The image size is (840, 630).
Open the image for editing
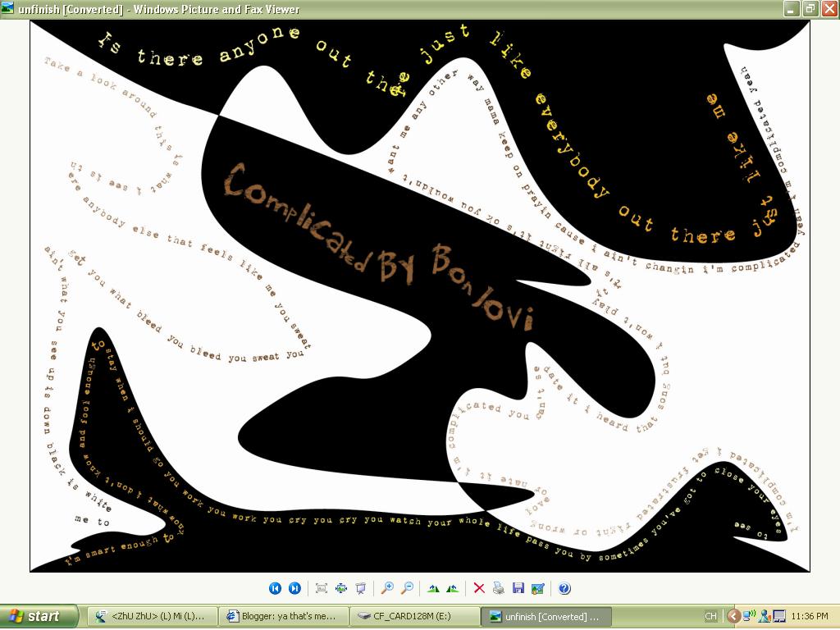click(538, 588)
